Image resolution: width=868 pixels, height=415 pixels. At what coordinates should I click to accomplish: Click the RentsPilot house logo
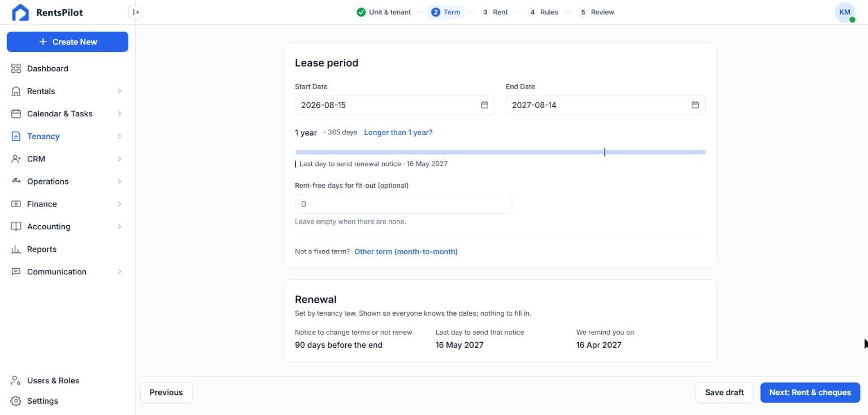click(20, 12)
